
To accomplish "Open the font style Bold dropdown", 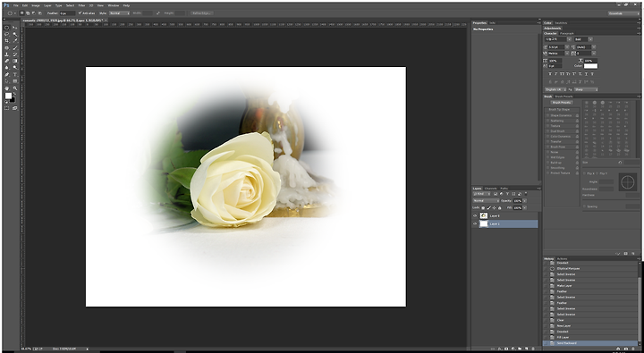I will (583, 39).
